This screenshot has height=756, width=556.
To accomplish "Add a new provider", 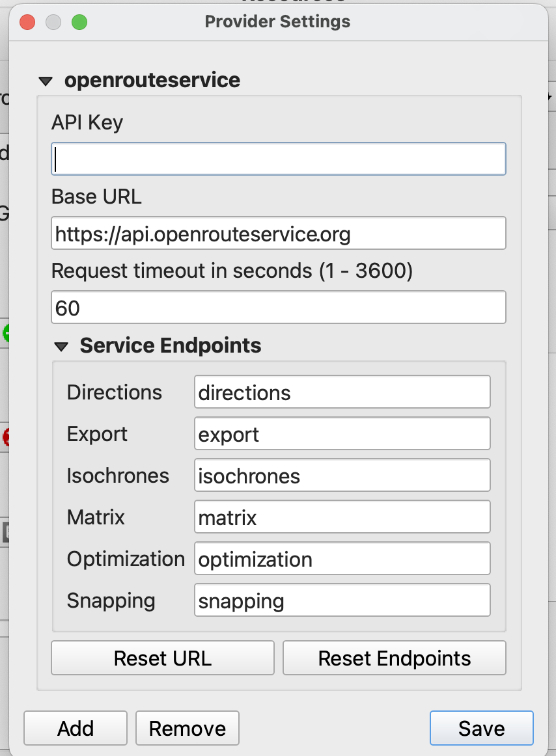I will 76,728.
